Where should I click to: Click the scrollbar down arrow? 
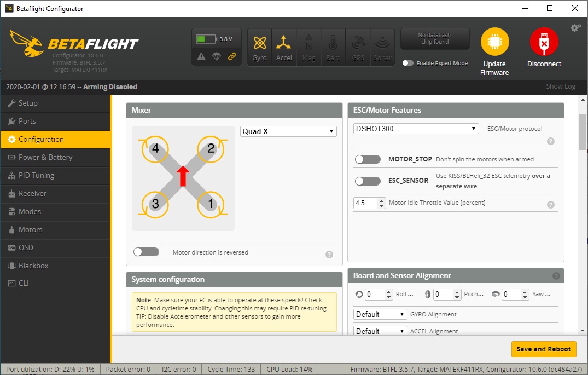point(583,331)
